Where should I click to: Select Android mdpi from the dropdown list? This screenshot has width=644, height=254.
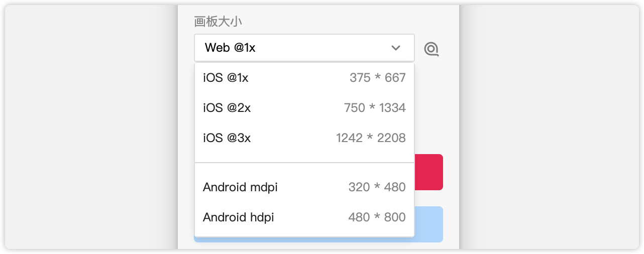[x=304, y=187]
